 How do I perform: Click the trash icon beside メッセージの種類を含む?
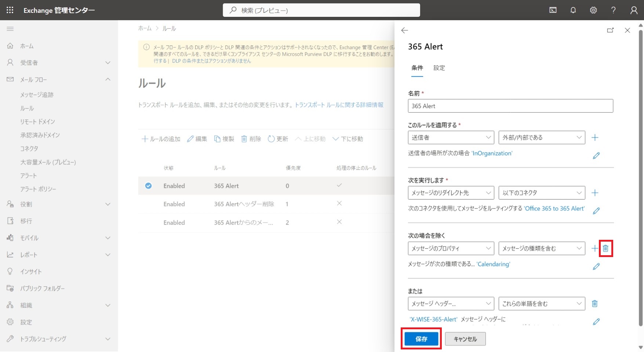605,249
